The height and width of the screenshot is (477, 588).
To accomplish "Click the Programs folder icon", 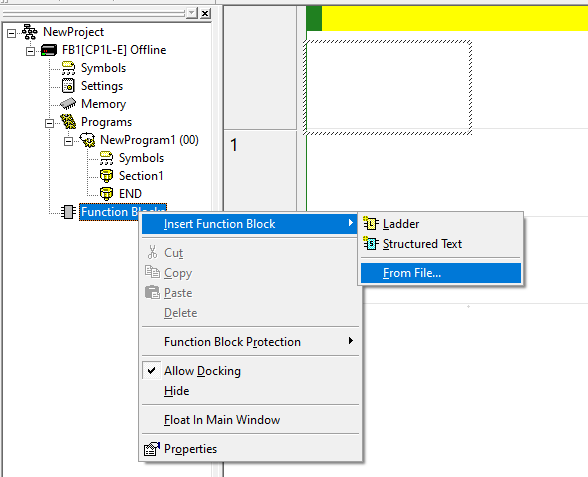I will [68, 122].
